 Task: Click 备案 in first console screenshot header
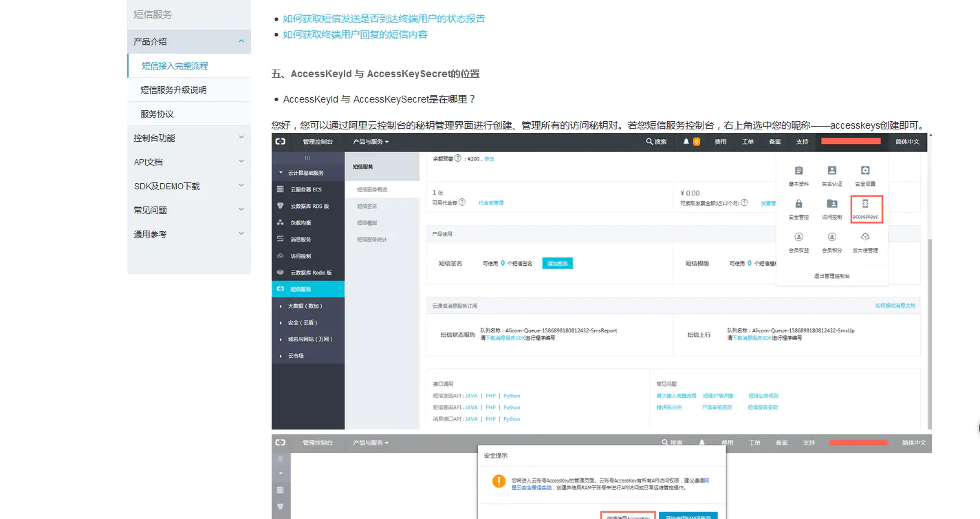775,142
